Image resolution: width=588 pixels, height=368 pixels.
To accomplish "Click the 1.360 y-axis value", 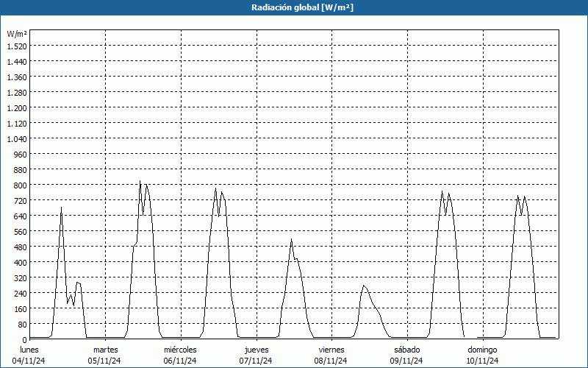I will pyautogui.click(x=17, y=77).
